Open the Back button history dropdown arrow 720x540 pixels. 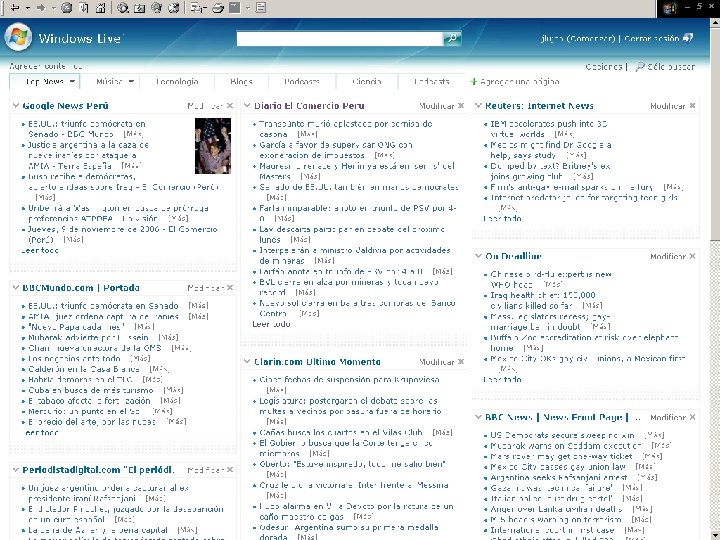click(x=28, y=8)
